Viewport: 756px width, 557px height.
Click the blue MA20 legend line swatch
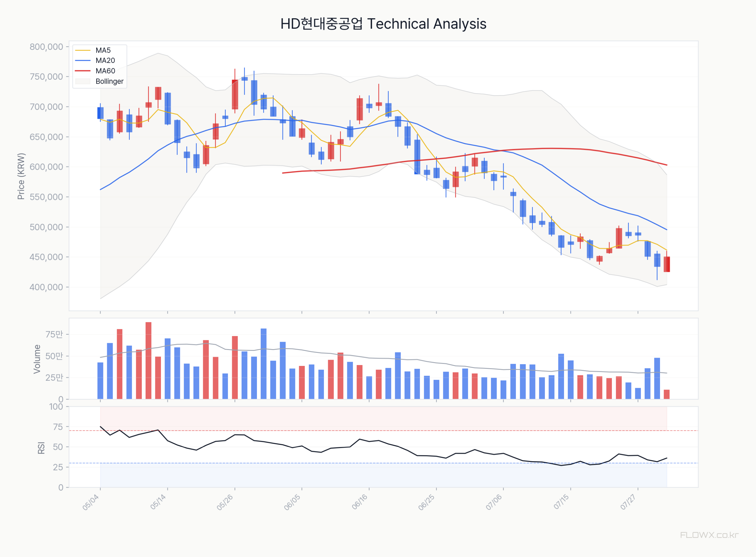(x=83, y=60)
